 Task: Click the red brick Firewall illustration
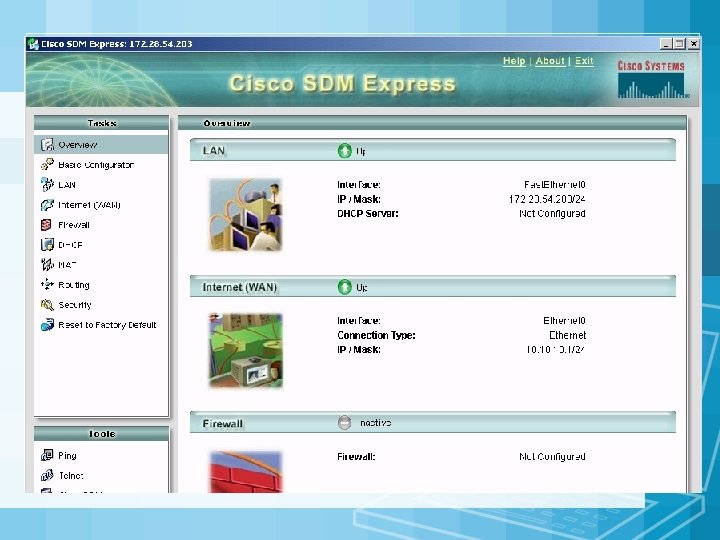245,472
